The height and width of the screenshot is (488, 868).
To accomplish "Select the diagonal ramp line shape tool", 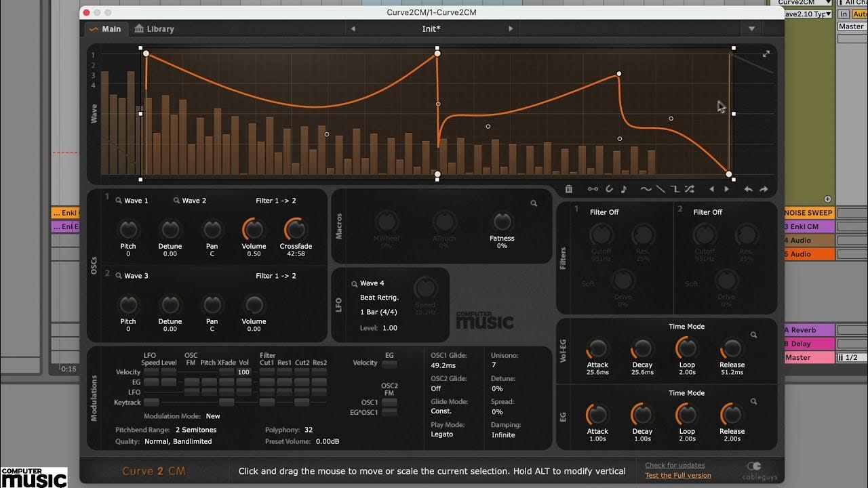I will tap(660, 189).
